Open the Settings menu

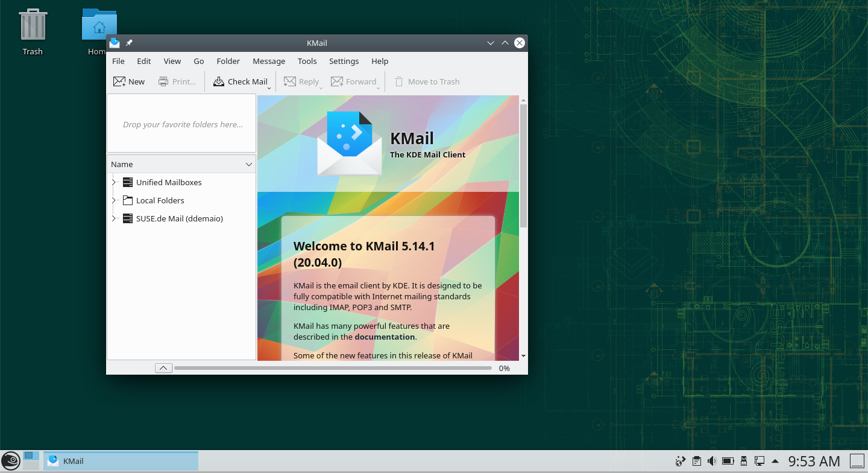(x=344, y=61)
